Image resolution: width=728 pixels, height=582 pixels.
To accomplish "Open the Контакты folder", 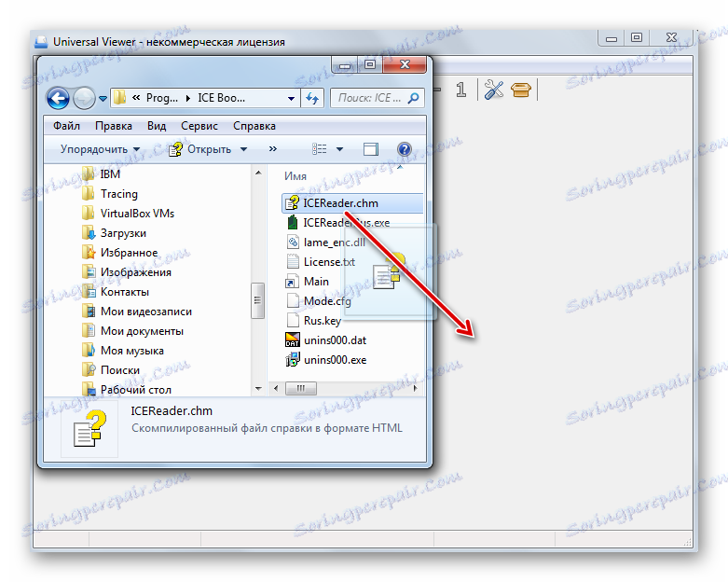I will click(x=116, y=292).
